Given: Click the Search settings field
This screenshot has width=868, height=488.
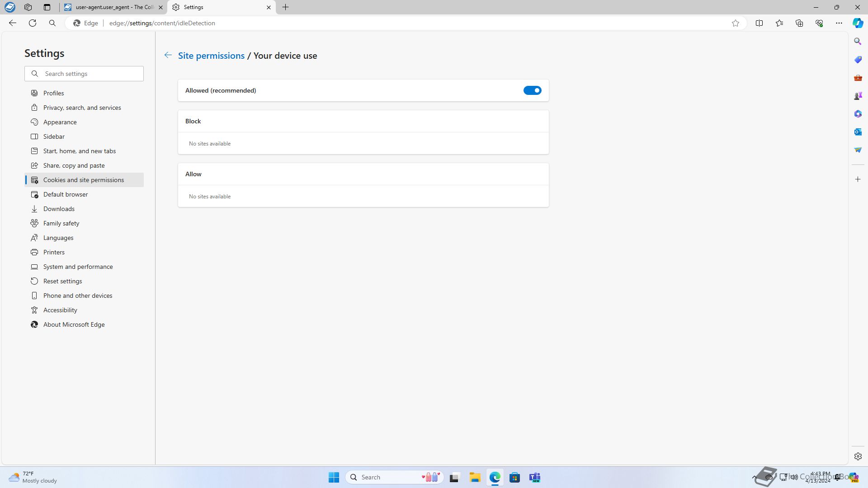Looking at the screenshot, I should click(84, 74).
